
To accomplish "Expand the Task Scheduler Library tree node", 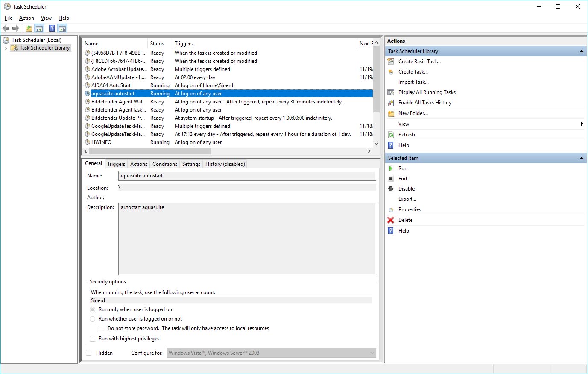I will coord(6,48).
